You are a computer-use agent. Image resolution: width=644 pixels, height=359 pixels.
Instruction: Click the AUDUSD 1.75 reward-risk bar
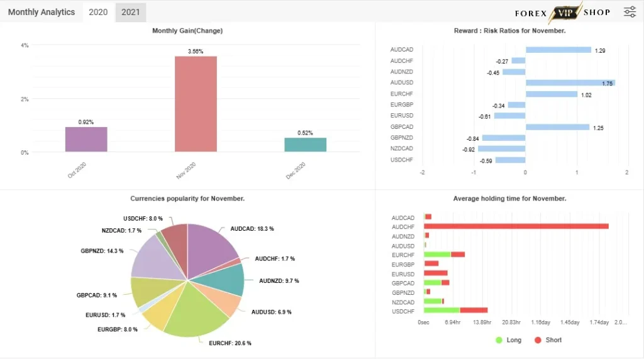pyautogui.click(x=570, y=83)
